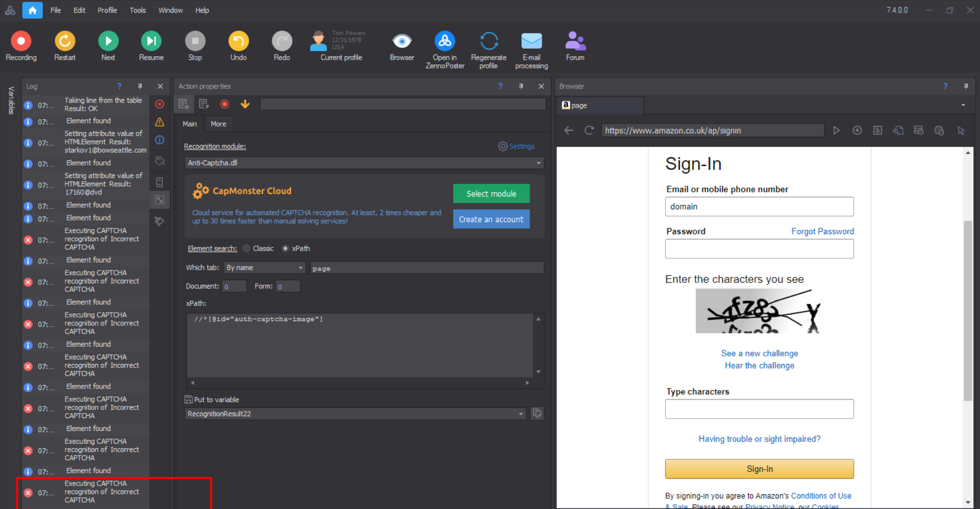
Task: Click the browser page vertical scrollbar
Action: [x=968, y=311]
